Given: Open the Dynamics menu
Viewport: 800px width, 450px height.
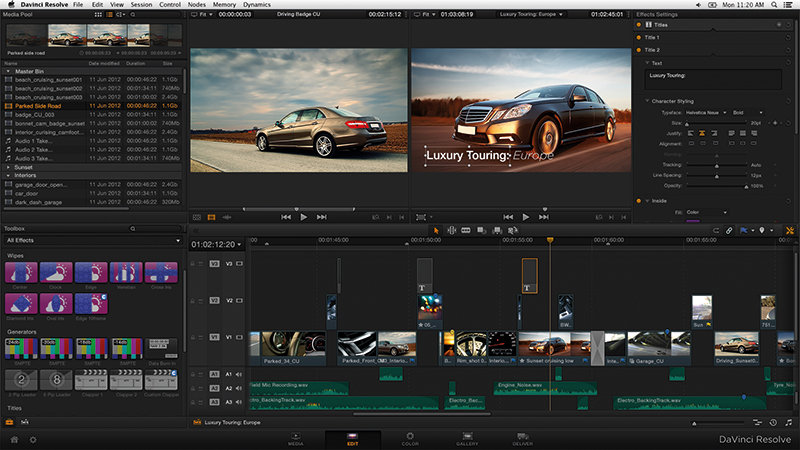Looking at the screenshot, I should [257, 4].
